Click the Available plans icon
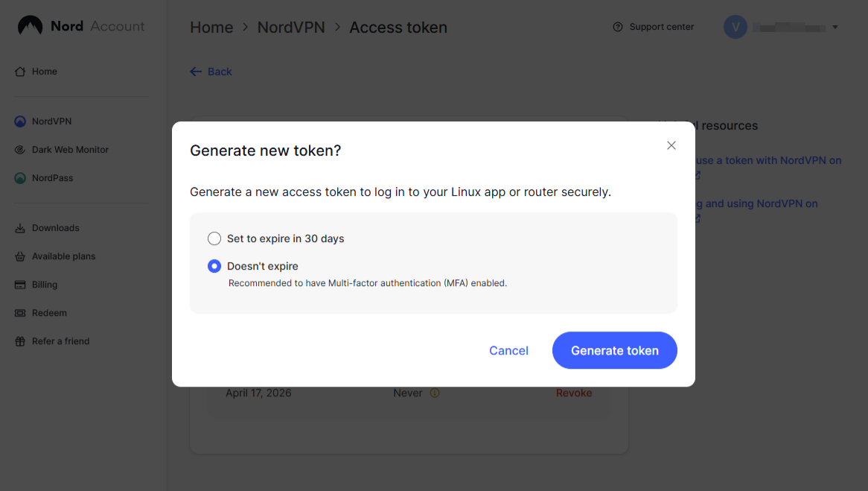Viewport: 868px width, 491px height. pos(19,256)
